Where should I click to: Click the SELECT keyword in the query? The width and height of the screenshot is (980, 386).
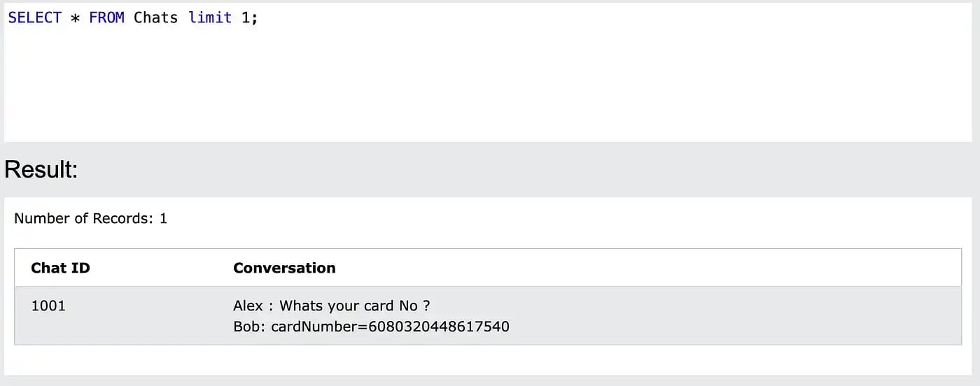[x=34, y=17]
